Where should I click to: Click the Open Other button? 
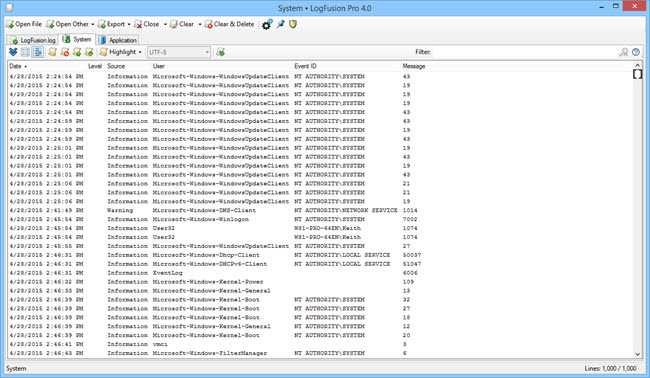(68, 24)
